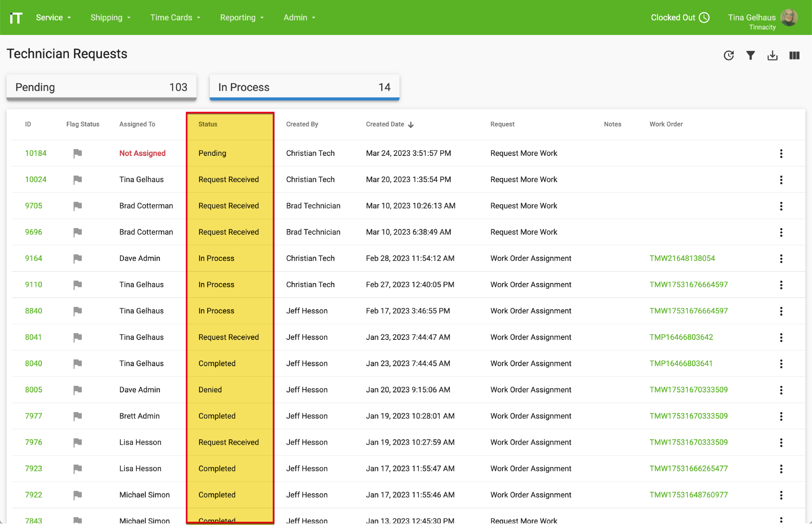The image size is (812, 525).
Task: Click Tina Gelhaus profile avatar
Action: (789, 17)
